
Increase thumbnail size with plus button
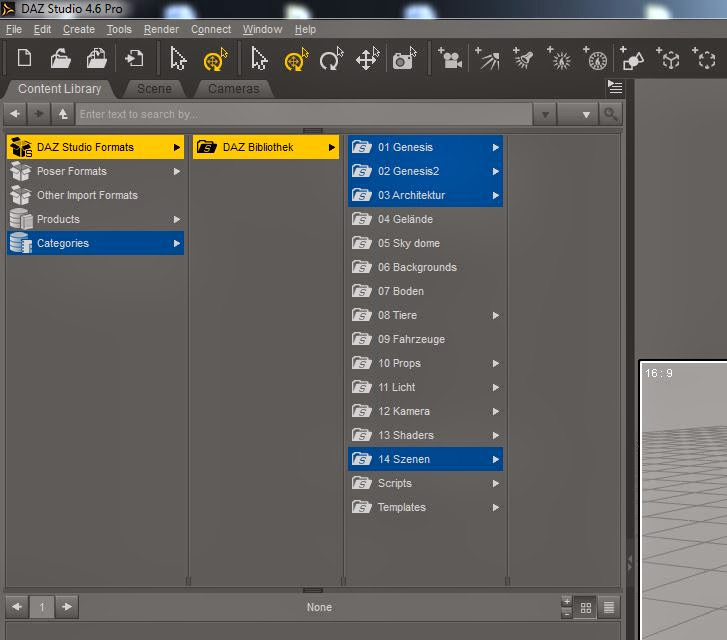pos(567,602)
